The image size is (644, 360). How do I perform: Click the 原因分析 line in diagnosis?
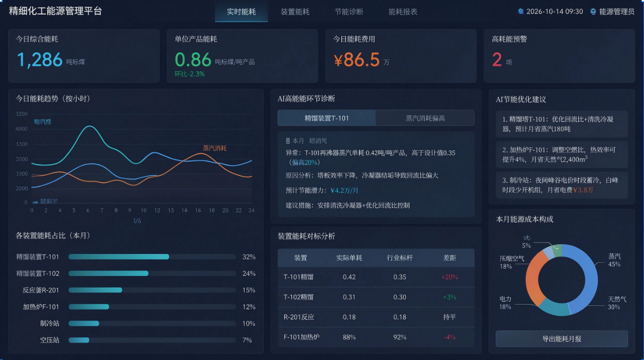(362, 175)
